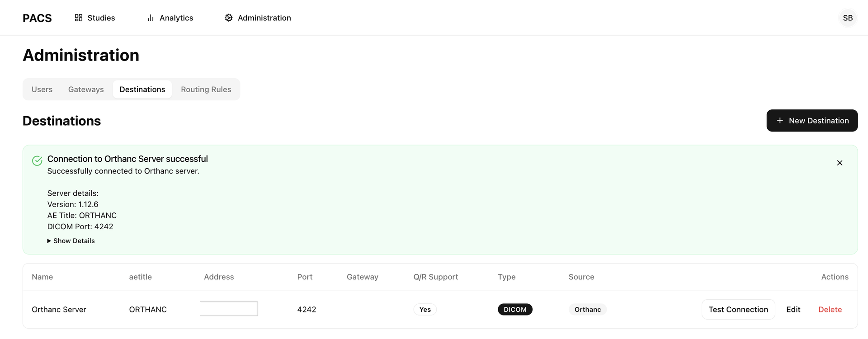This screenshot has height=339, width=868.
Task: Open the Routing Rules tab
Action: (206, 89)
